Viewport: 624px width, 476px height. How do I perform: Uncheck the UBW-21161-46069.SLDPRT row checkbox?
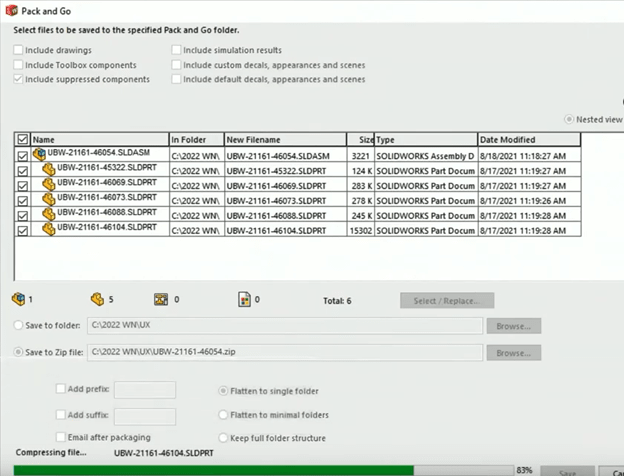(x=23, y=186)
